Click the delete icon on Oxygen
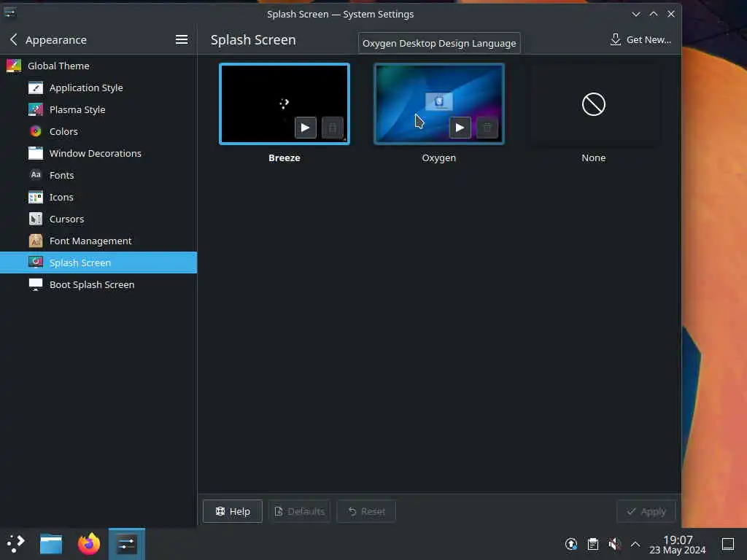The image size is (747, 560). point(487,128)
